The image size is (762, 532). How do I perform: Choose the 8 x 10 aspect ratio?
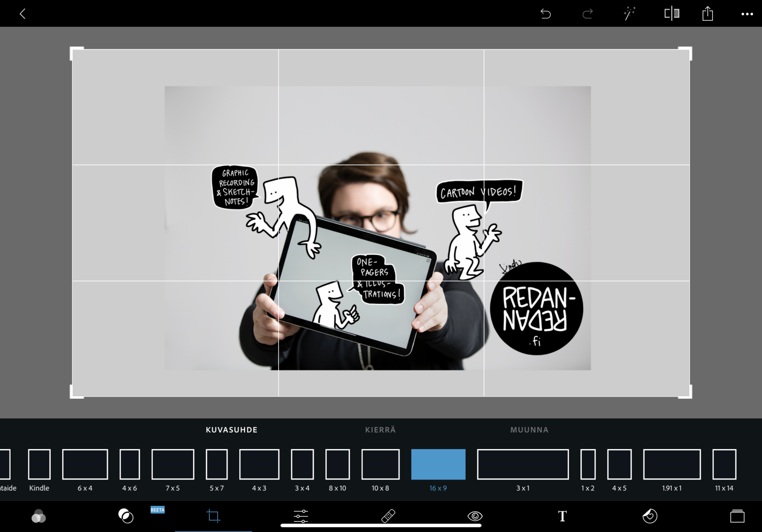point(337,470)
